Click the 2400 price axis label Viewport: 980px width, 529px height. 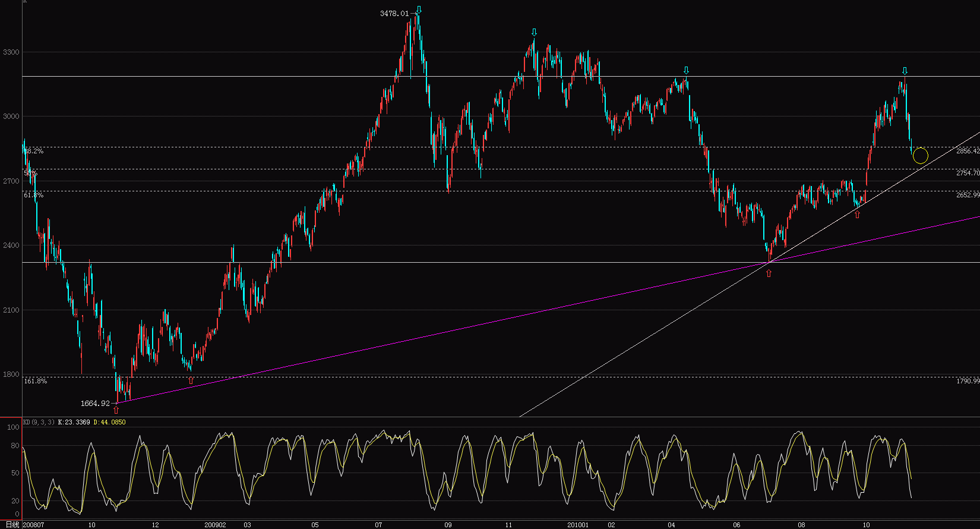pyautogui.click(x=11, y=245)
